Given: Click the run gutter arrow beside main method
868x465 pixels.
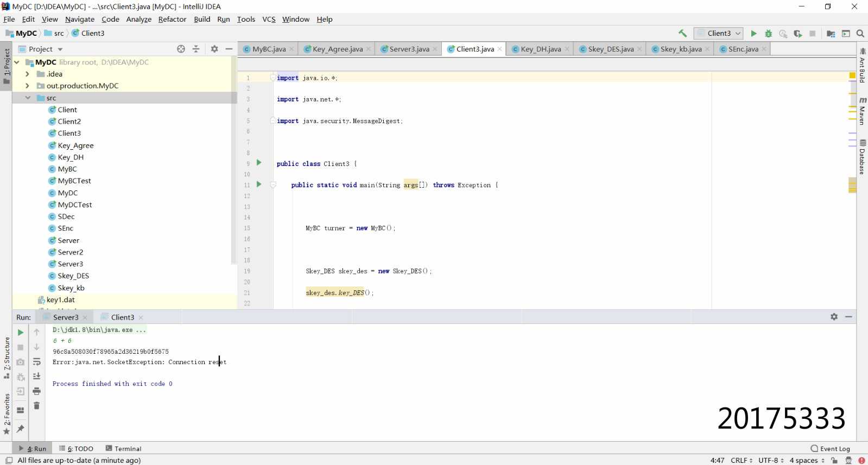Looking at the screenshot, I should pyautogui.click(x=259, y=184).
